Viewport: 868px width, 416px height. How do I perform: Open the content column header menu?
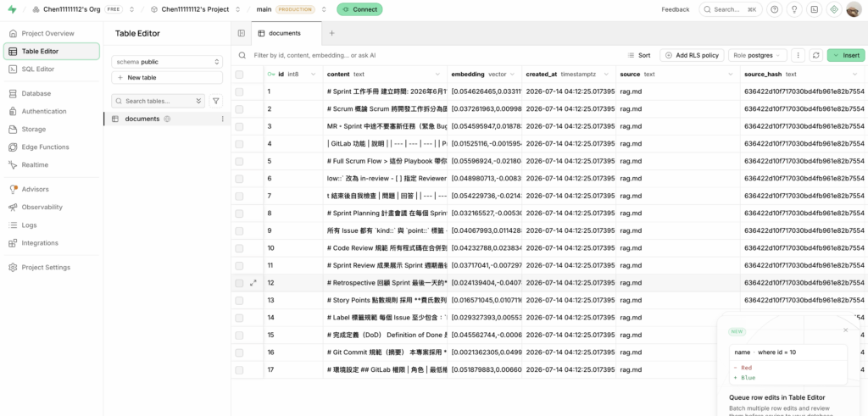click(437, 75)
